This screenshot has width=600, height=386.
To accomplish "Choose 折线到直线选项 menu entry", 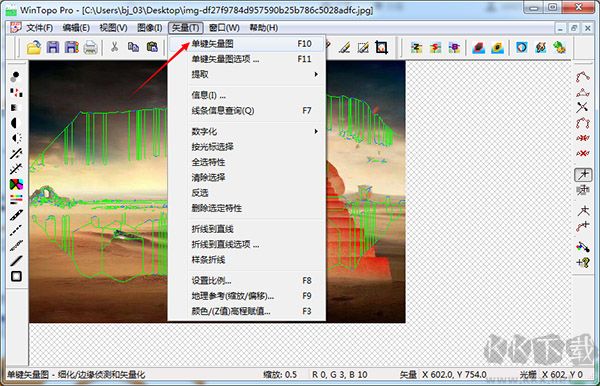I will click(x=247, y=244).
